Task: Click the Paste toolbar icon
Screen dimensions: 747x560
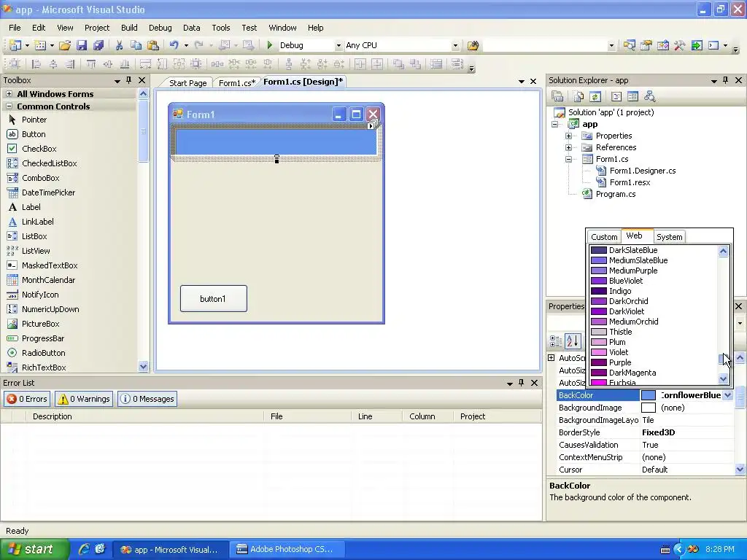Action: [153, 45]
